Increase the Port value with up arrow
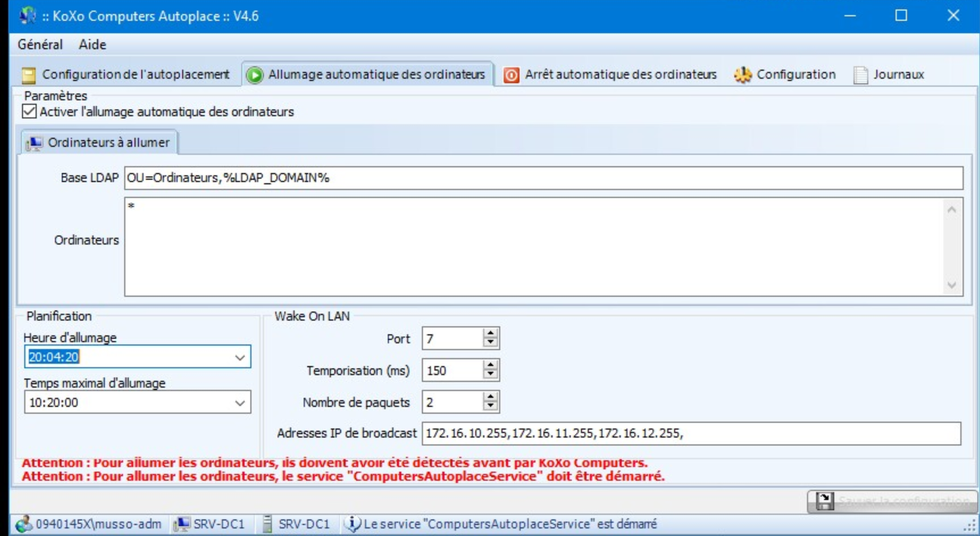Screen dimensions: 980x536 click(491, 334)
